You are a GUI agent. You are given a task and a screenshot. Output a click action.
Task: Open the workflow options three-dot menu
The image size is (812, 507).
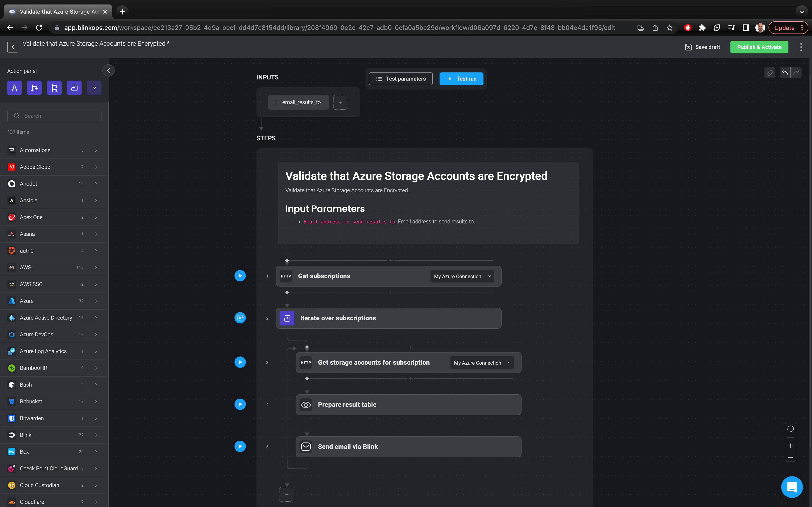point(801,47)
